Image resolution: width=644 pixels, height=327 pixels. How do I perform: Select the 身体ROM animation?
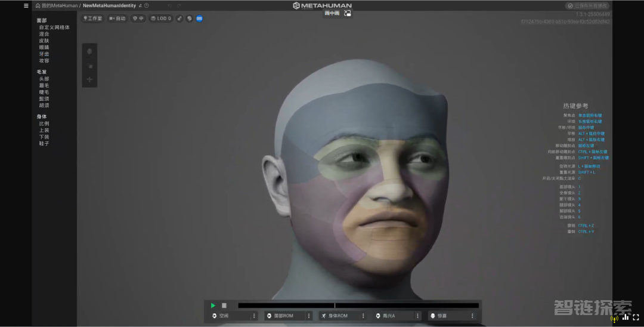[x=339, y=316]
